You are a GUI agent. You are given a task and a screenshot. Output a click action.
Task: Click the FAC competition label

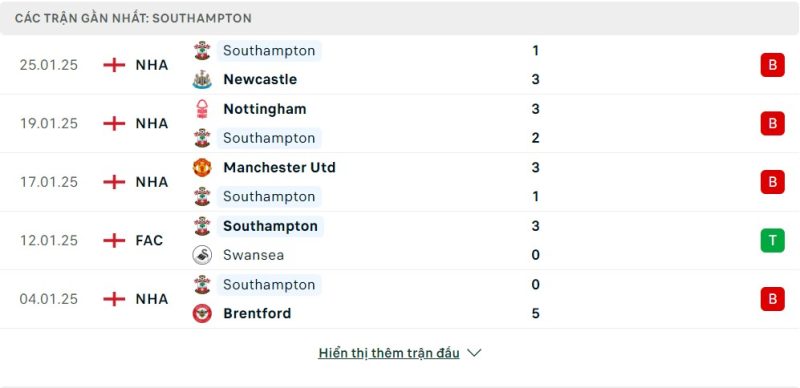pyautogui.click(x=149, y=240)
